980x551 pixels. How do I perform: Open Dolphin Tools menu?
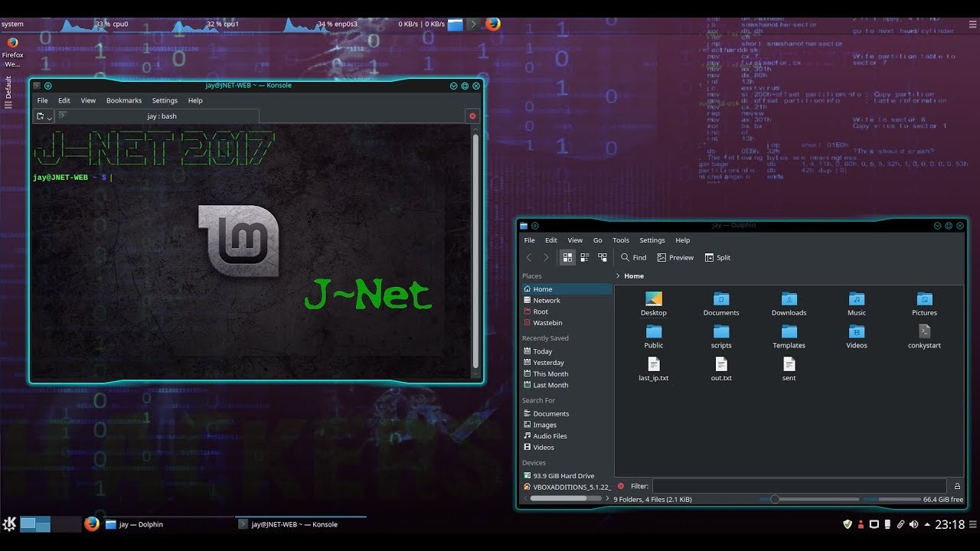621,240
